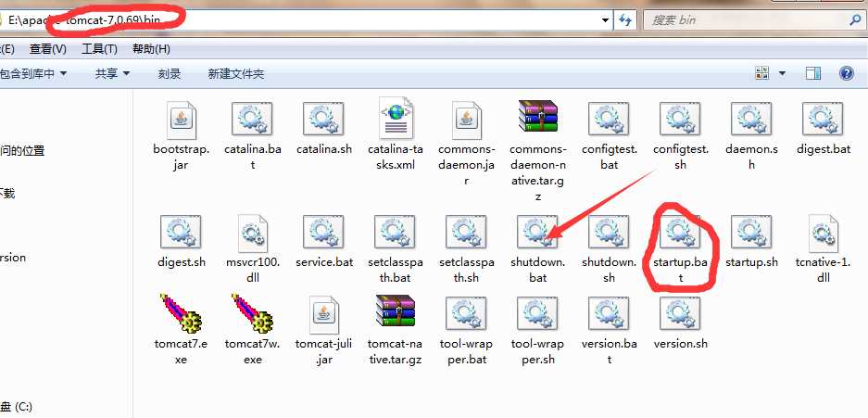Click the 刻录 toolbar button
This screenshot has height=418, width=868.
170,73
